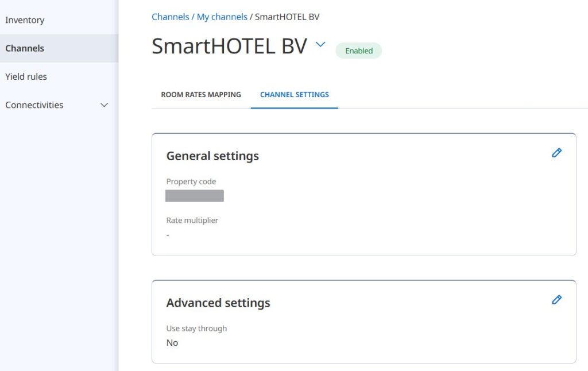Select Channels in the left sidebar
The image size is (588, 371).
(25, 48)
